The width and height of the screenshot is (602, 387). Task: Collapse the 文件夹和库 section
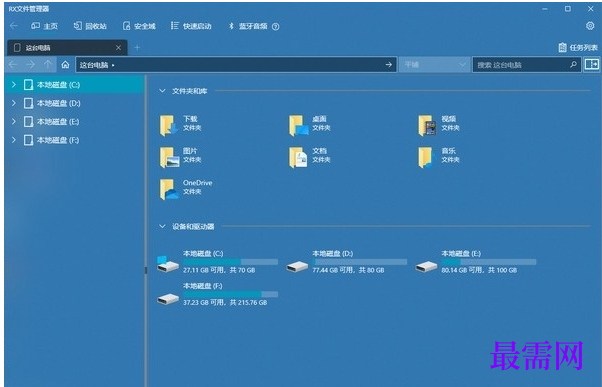pos(162,91)
